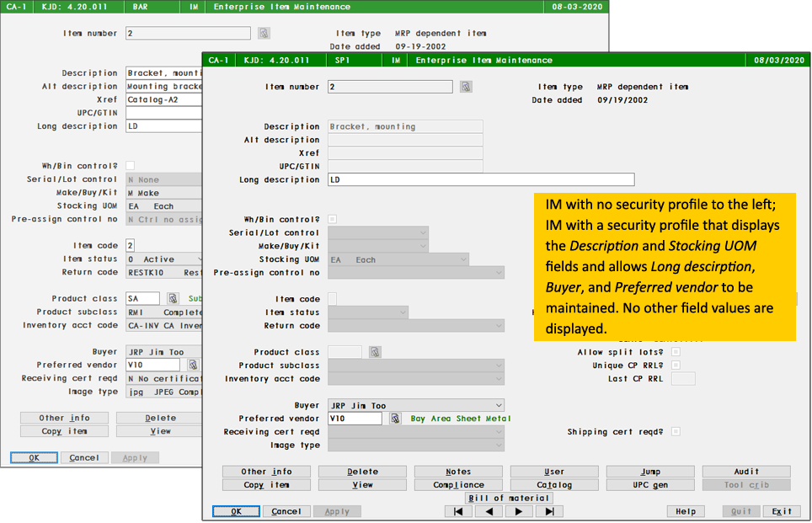Image resolution: width=812 pixels, height=523 pixels.
Task: Open Buyer dropdown in front window
Action: pyautogui.click(x=416, y=405)
